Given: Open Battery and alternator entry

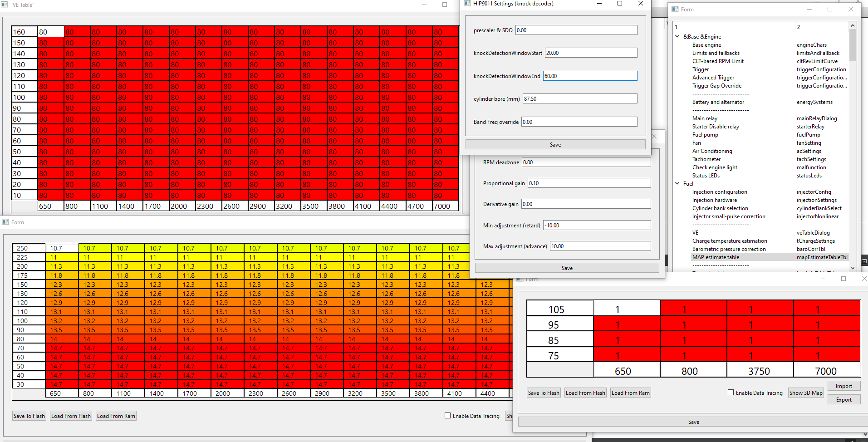Looking at the screenshot, I should point(718,102).
